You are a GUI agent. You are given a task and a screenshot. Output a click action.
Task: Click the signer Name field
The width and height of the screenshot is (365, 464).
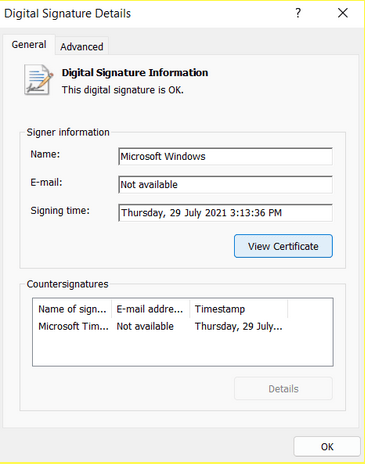(225, 156)
